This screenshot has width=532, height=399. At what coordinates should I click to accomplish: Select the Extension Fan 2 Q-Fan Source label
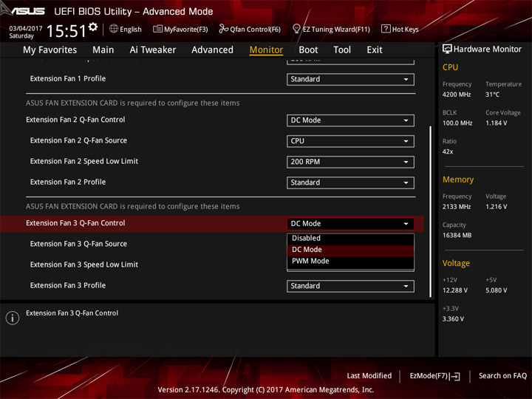coord(78,140)
